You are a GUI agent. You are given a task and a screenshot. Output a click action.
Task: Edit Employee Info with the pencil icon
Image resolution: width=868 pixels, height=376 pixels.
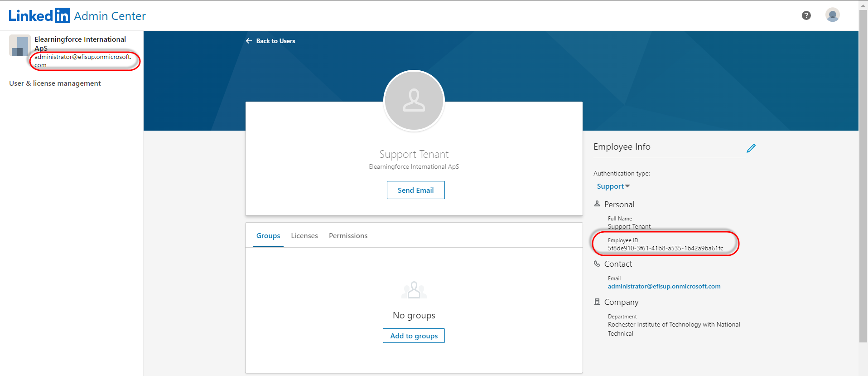coord(751,148)
